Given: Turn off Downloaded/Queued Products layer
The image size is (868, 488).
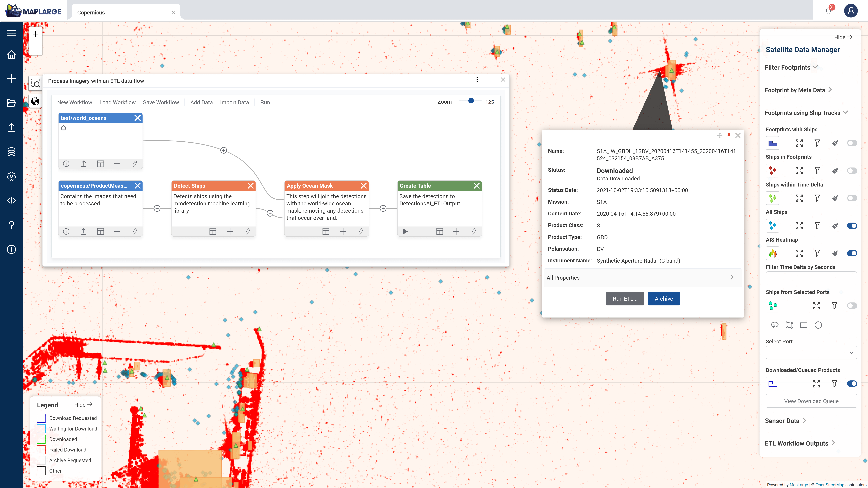Looking at the screenshot, I should pos(852,384).
